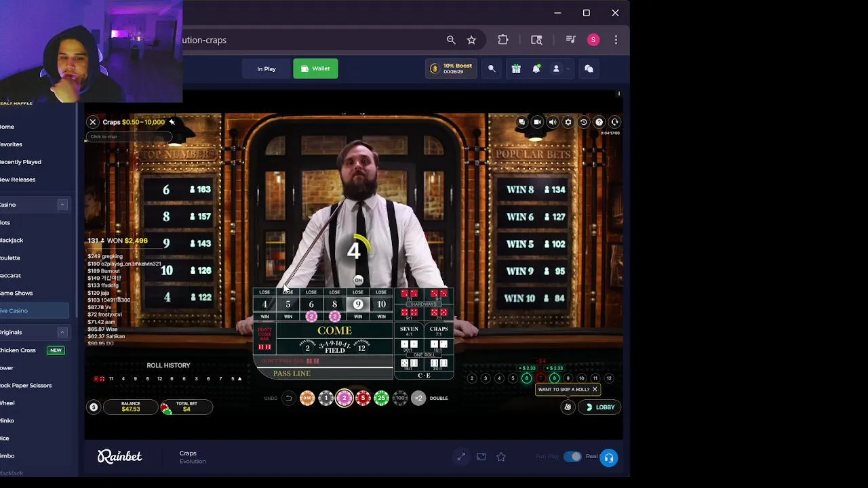868x488 pixels.
Task: Bookmark page with browser star icon
Action: click(x=471, y=40)
